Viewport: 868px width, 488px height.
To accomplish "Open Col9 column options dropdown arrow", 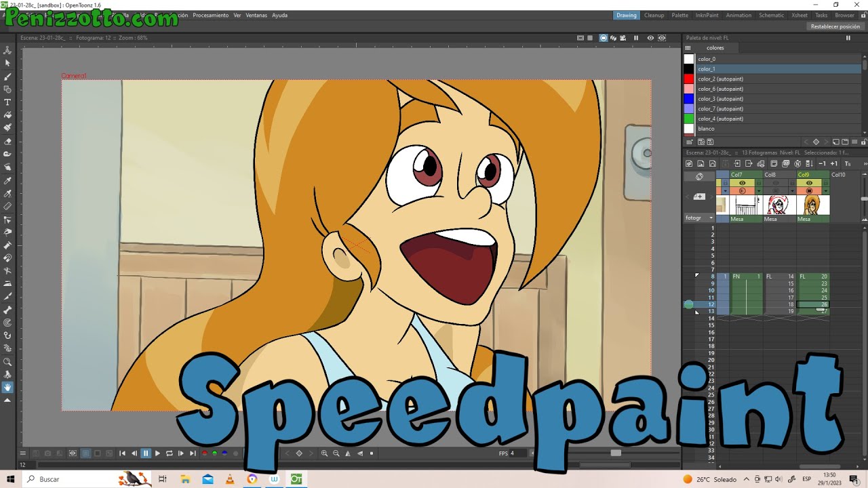I will click(825, 191).
